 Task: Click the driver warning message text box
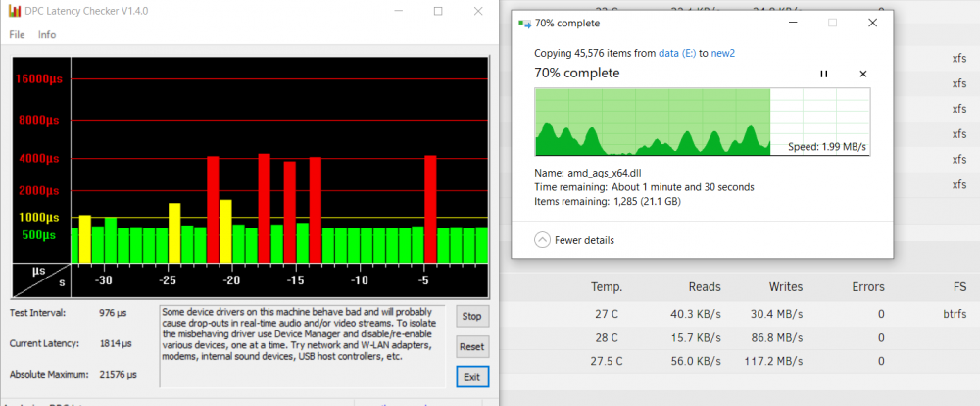click(303, 346)
